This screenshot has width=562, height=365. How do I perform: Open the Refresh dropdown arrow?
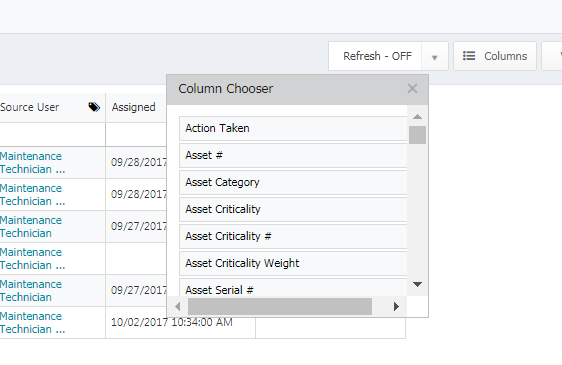pyautogui.click(x=434, y=57)
